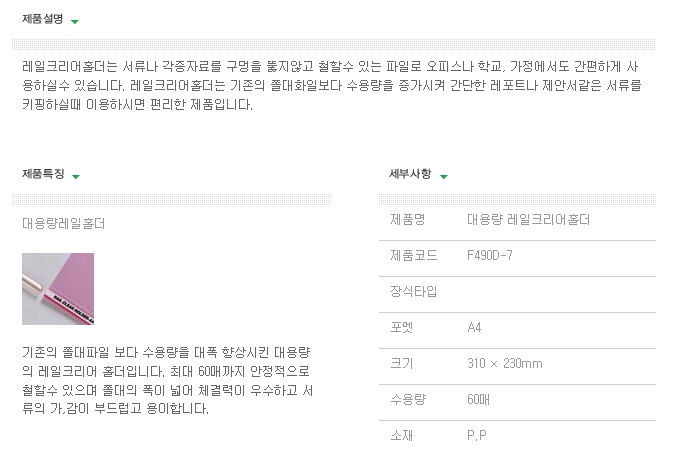Click the product description paragraph text

click(332, 85)
